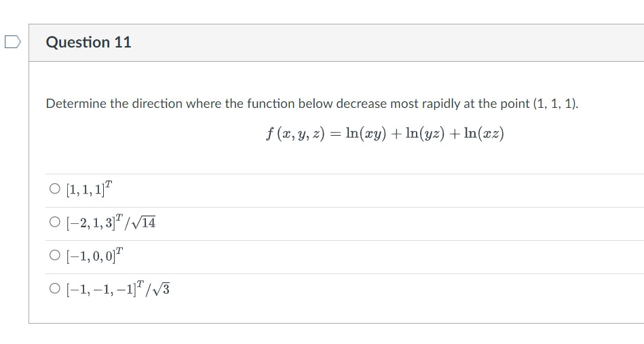The width and height of the screenshot is (644, 344).
Task: Click the [-1,-1,-1]ᵀ/√3 answer label text
Action: (x=118, y=288)
